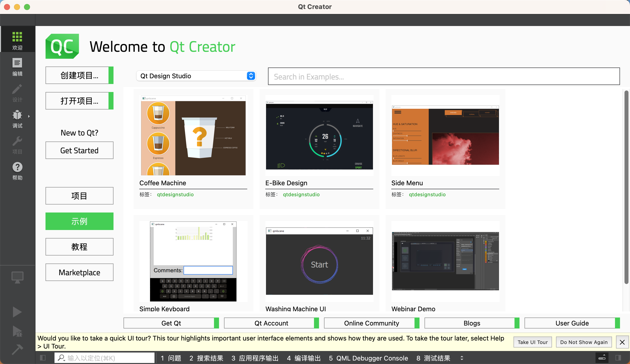This screenshot has width=630, height=364.
Task: Click the Build hammer icon
Action: click(x=17, y=349)
